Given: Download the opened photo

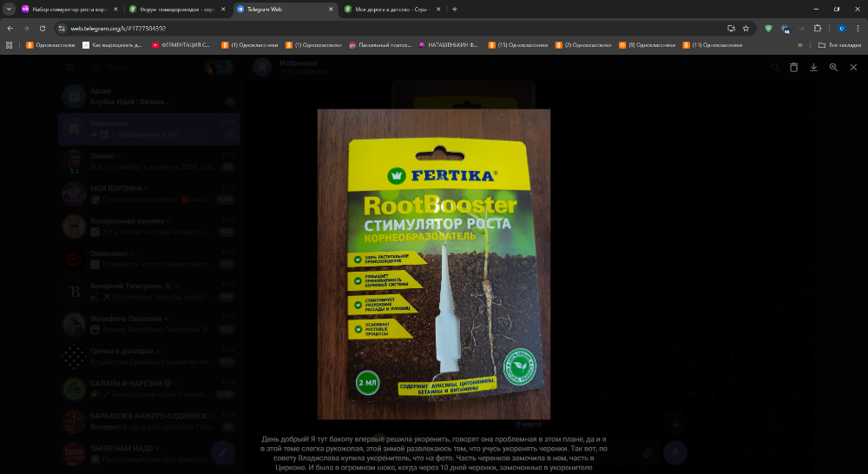Looking at the screenshot, I should [x=813, y=68].
